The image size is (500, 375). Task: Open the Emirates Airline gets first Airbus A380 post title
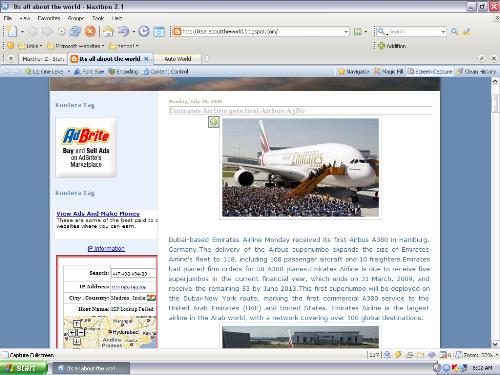click(236, 110)
